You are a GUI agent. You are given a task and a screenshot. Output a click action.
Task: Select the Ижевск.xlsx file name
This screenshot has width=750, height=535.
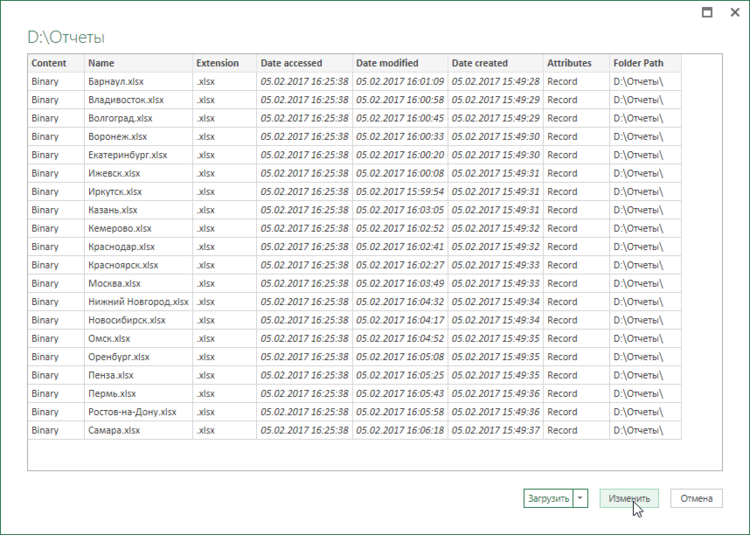(x=114, y=173)
